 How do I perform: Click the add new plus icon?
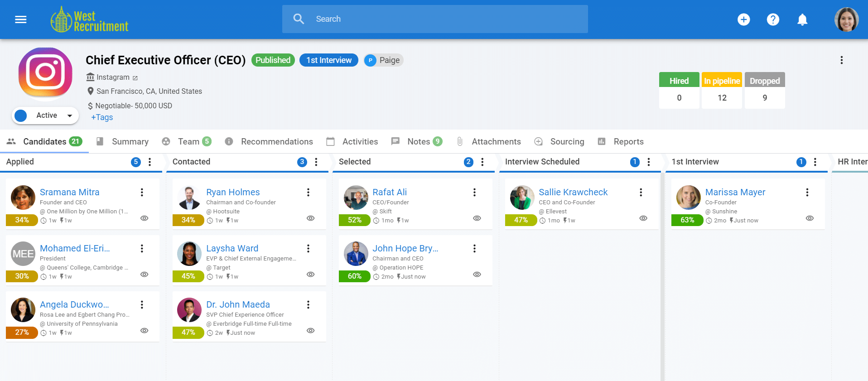(x=743, y=19)
